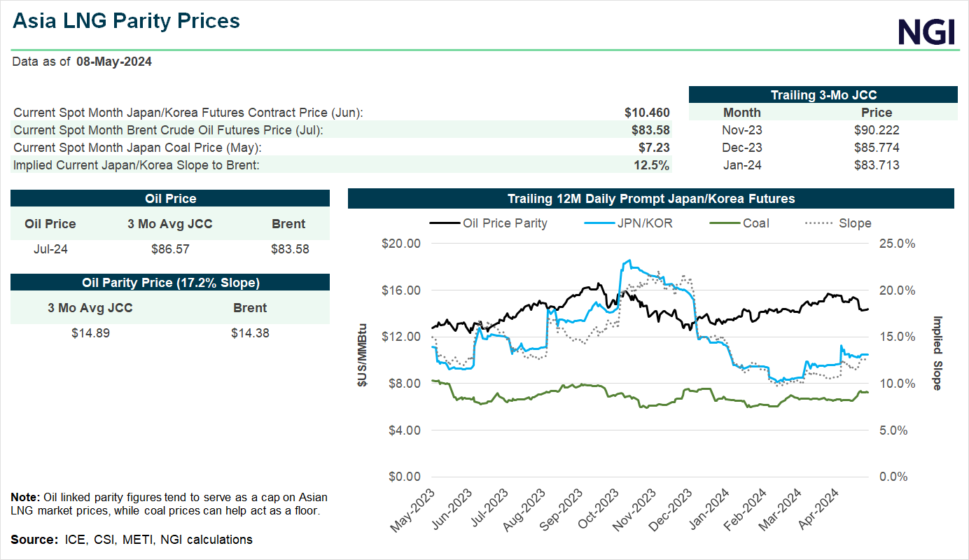The width and height of the screenshot is (969, 560).
Task: Select the Nov-23 month cell
Action: click(x=742, y=129)
